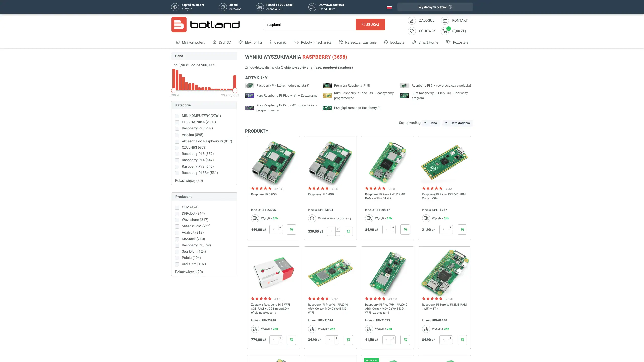The image size is (644, 362).
Task: Open article Premiera Raspberry Pi 5!
Action: click(x=351, y=85)
